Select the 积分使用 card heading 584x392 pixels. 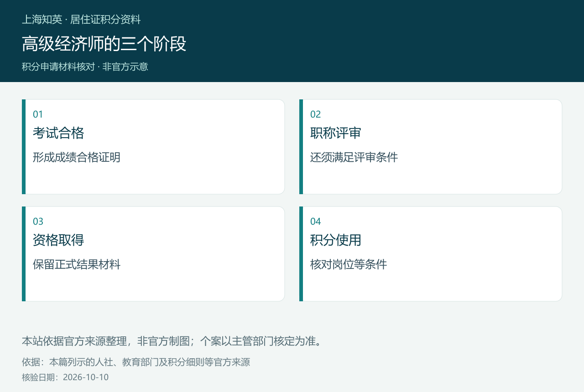[x=336, y=240]
